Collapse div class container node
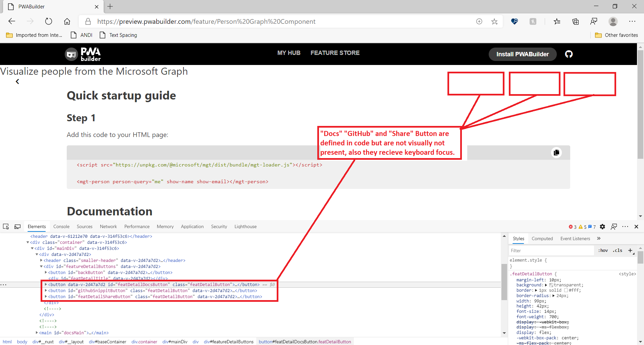This screenshot has height=345, width=644. pyautogui.click(x=28, y=243)
